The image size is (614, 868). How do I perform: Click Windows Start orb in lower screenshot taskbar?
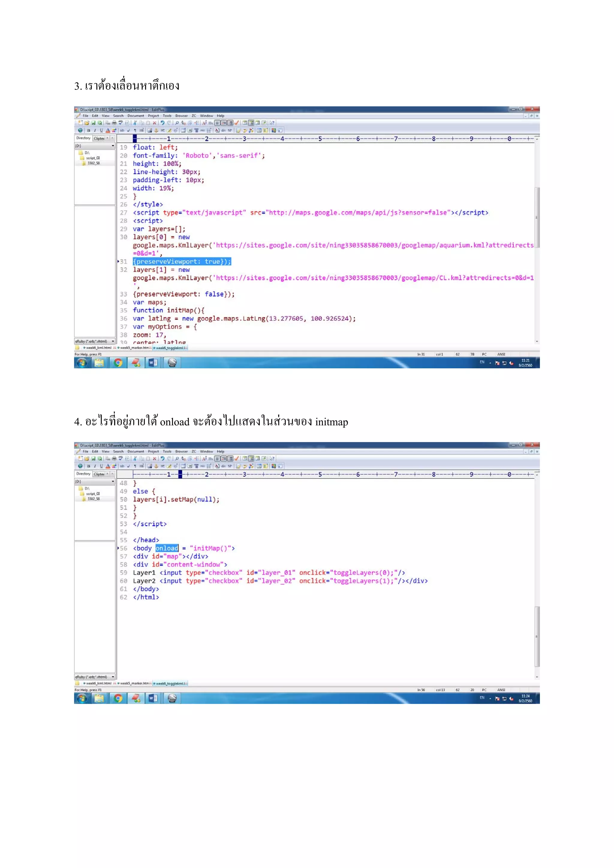82,699
